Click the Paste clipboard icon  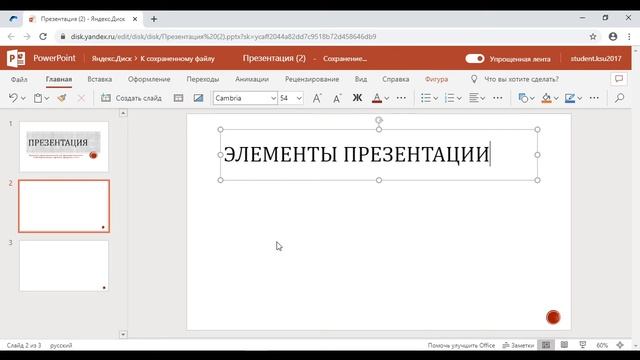coord(38,98)
